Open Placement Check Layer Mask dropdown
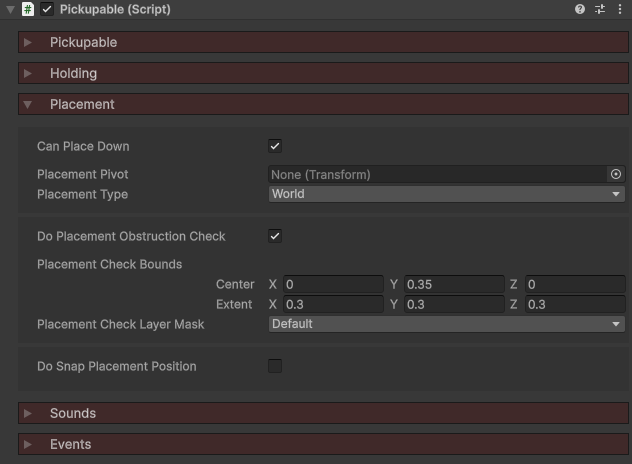The image size is (632, 464). coord(446,324)
